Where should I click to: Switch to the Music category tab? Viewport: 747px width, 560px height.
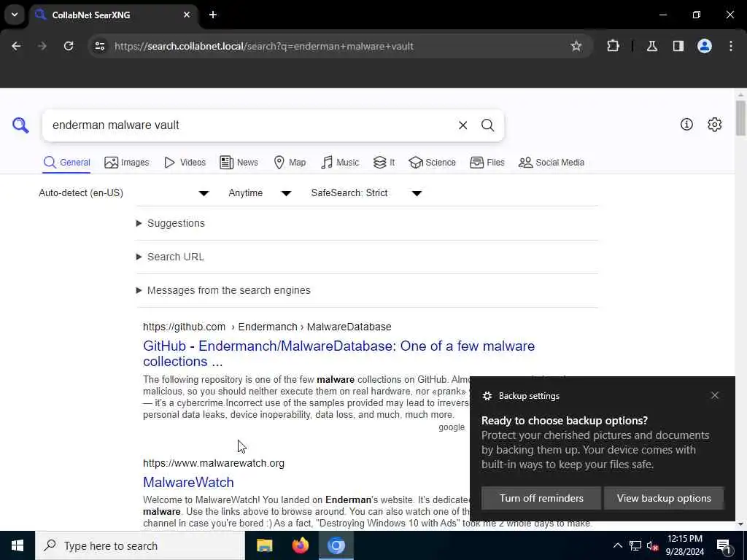click(x=340, y=163)
